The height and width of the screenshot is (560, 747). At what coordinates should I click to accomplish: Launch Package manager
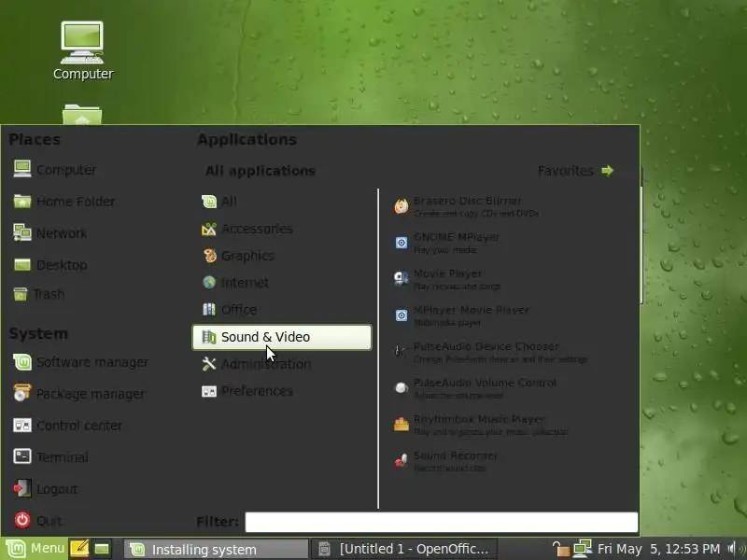(x=79, y=394)
